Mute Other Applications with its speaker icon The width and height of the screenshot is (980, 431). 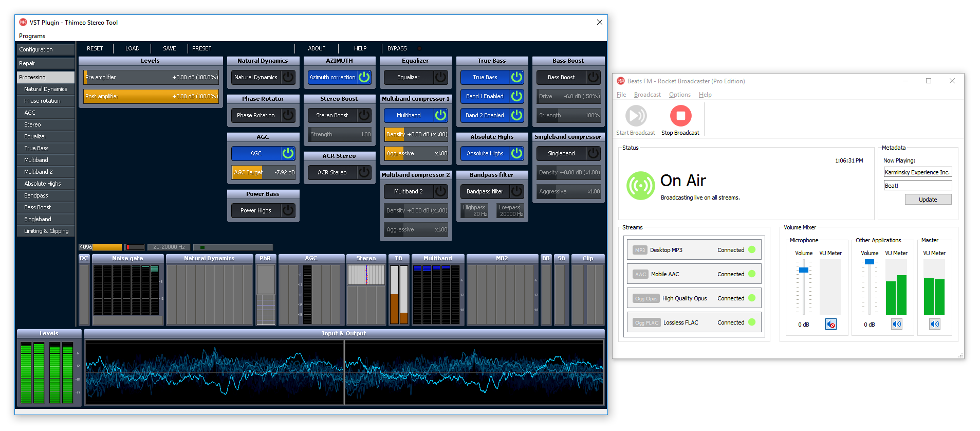click(x=897, y=324)
